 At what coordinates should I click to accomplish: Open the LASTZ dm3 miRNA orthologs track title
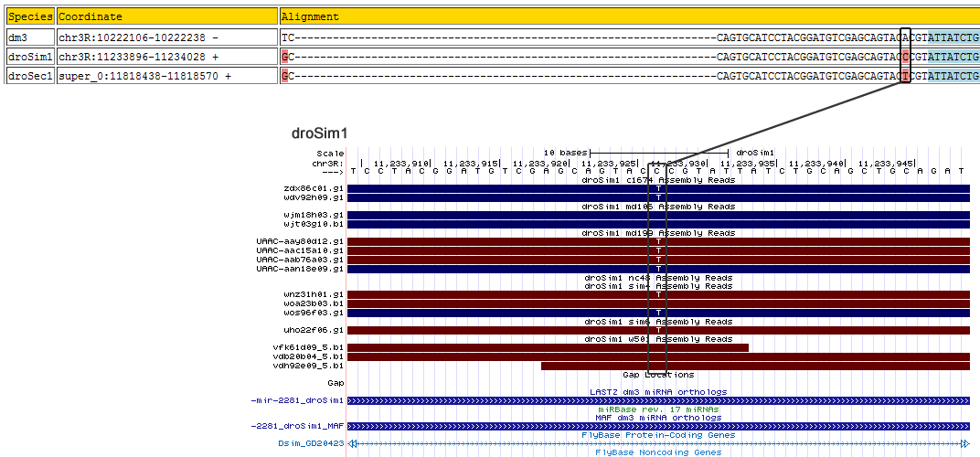658,392
